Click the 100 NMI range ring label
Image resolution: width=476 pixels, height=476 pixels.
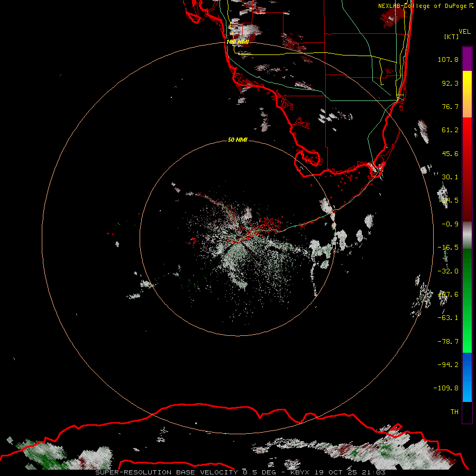pyautogui.click(x=237, y=42)
